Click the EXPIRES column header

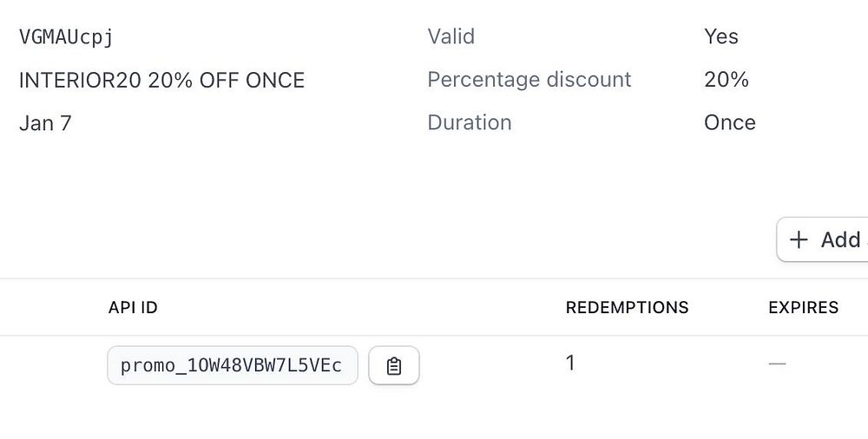803,308
